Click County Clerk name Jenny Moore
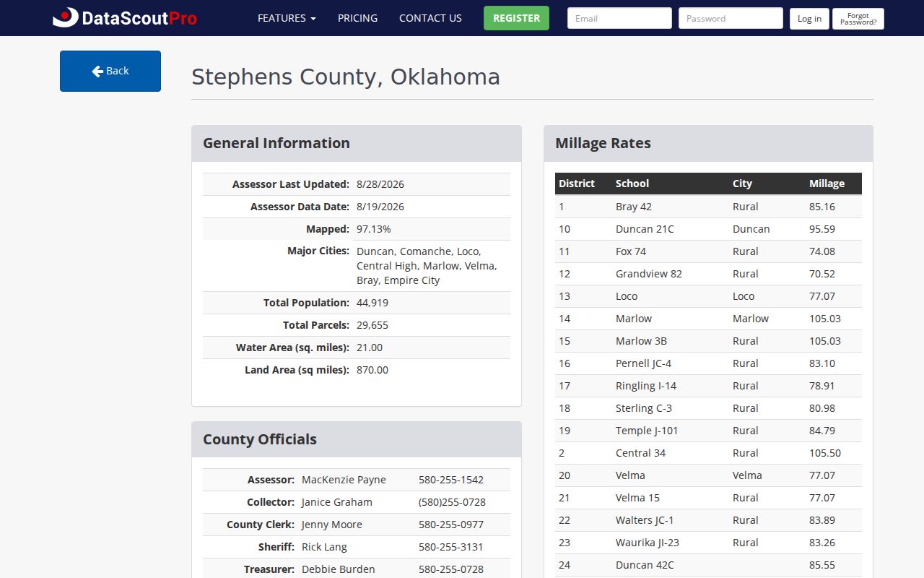This screenshot has height=578, width=924. (332, 525)
